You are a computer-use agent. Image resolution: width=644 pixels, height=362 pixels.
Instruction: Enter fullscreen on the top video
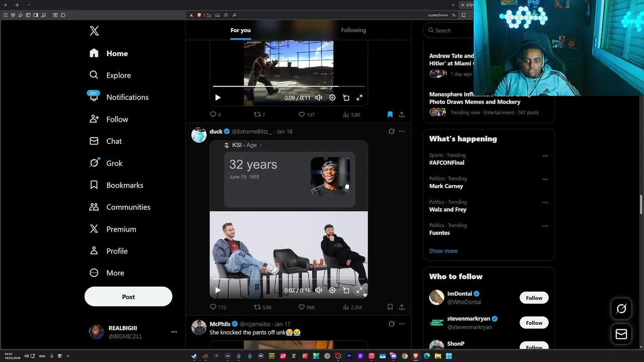360,98
